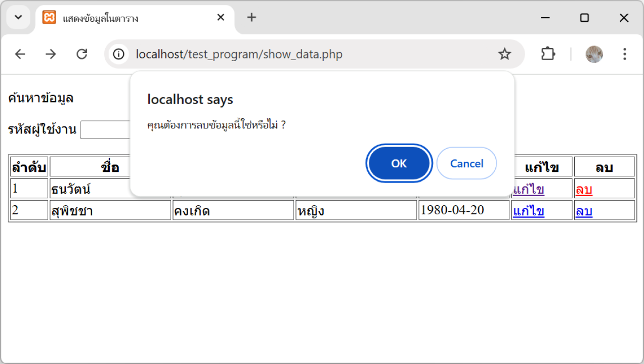View site information icon in address bar

coord(119,54)
